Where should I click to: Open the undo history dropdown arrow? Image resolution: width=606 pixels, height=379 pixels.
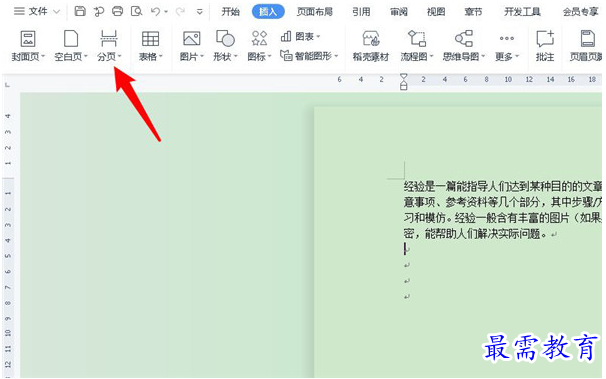(166, 12)
